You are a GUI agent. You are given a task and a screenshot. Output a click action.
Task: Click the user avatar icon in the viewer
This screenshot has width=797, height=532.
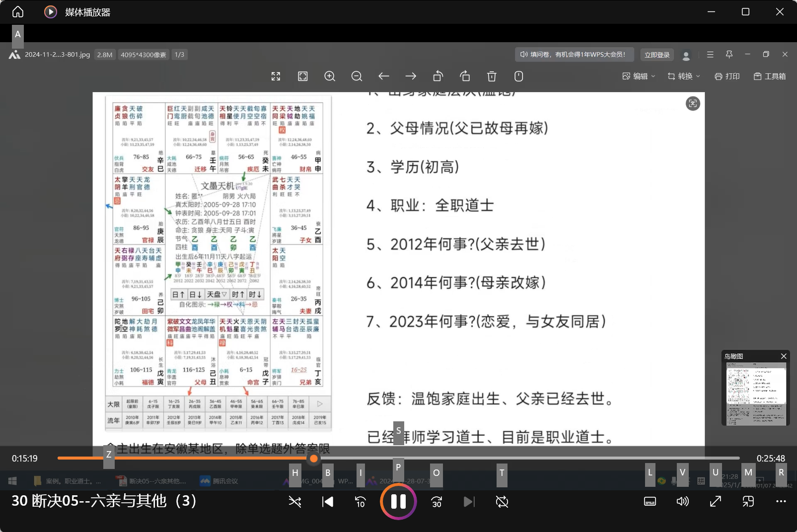tap(686, 56)
